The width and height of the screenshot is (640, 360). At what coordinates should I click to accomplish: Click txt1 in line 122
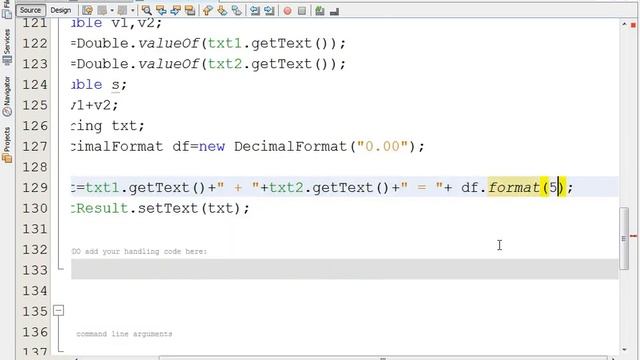click(225, 43)
